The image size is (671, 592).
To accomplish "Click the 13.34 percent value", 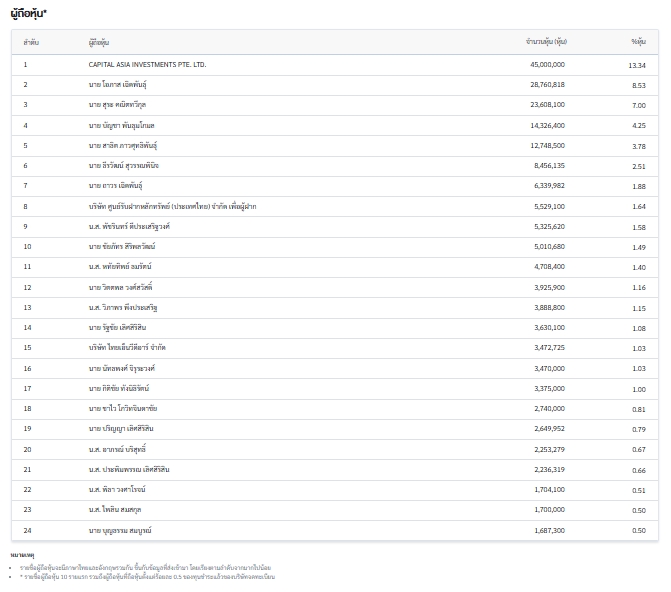I will point(637,65).
